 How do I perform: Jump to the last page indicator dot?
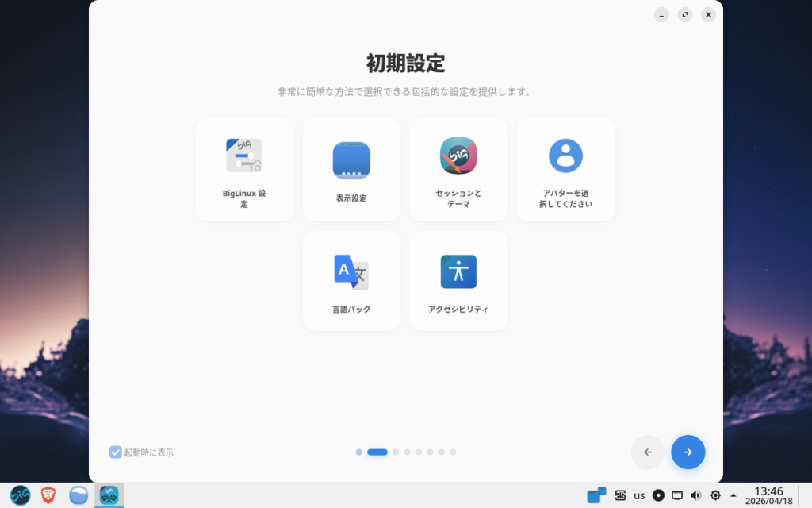point(453,452)
